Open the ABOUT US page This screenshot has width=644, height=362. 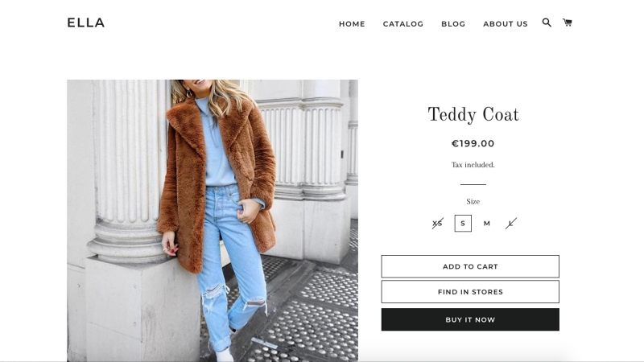(506, 24)
